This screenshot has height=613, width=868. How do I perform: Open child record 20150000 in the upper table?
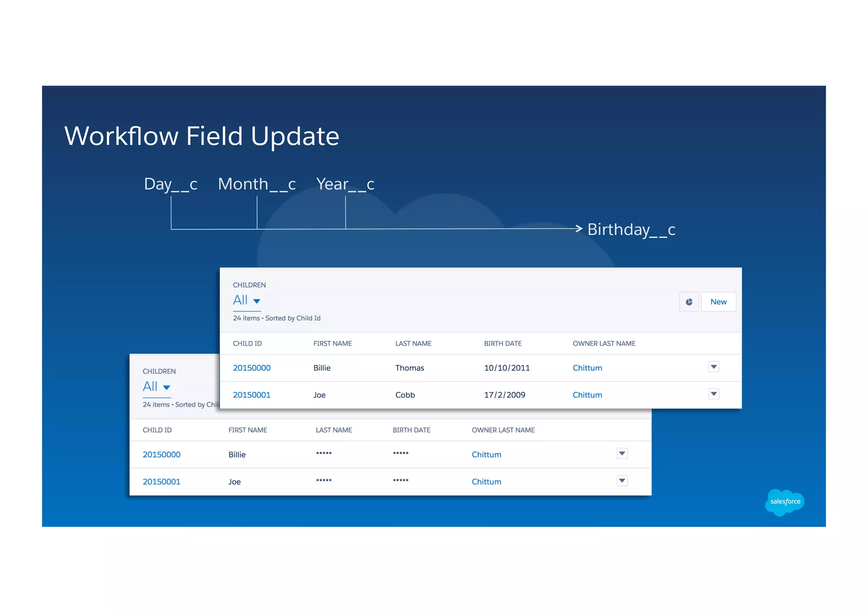click(x=251, y=368)
